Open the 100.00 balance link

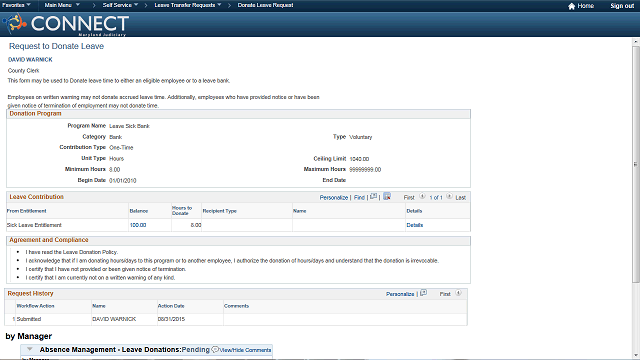click(138, 225)
